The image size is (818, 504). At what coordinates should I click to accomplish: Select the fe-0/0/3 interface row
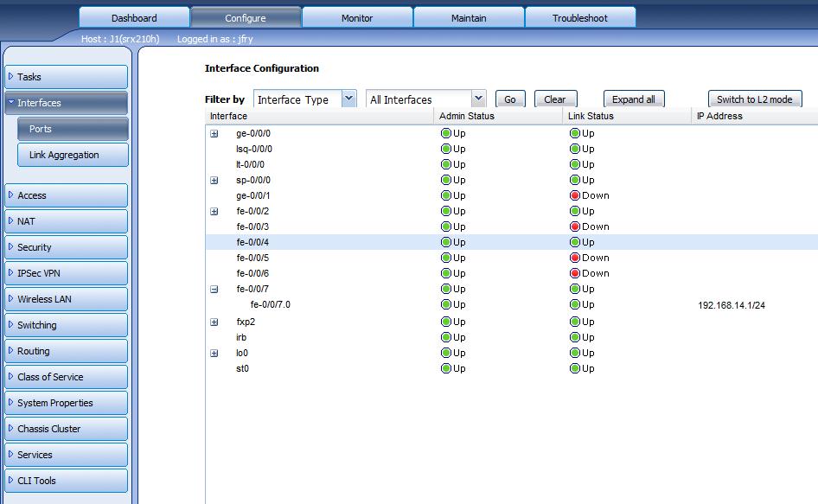(x=511, y=227)
